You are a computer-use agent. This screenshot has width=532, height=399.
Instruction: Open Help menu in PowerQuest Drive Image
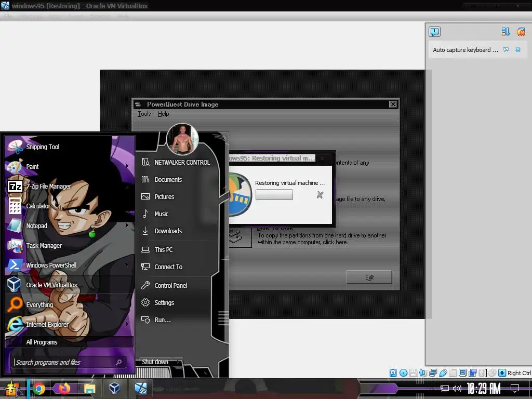pyautogui.click(x=163, y=114)
